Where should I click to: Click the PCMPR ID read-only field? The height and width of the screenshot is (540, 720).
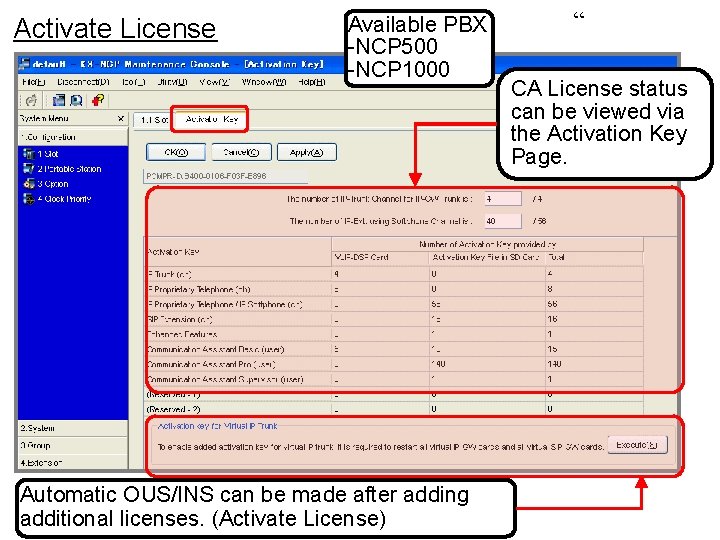[225, 176]
